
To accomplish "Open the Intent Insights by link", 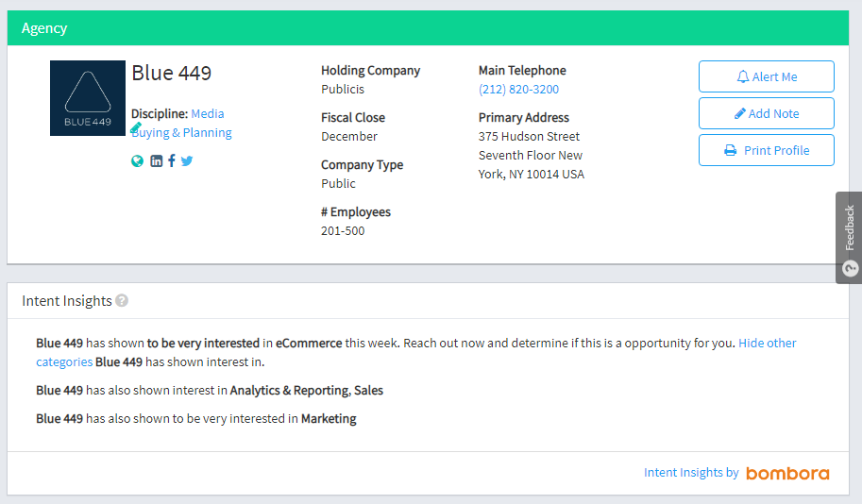I will (691, 473).
